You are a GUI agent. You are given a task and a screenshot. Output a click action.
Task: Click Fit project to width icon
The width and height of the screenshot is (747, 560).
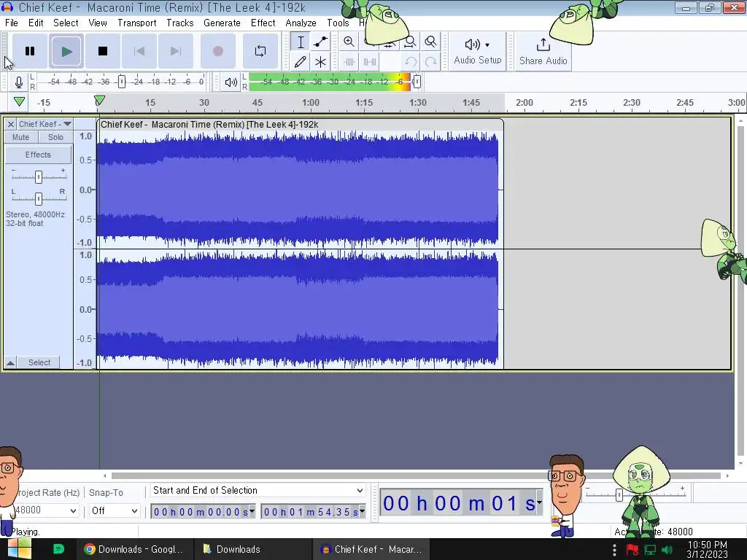pos(410,42)
